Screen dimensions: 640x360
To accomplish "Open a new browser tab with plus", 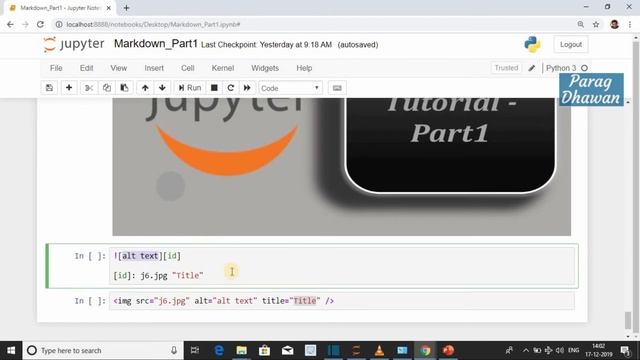I will tap(127, 8).
